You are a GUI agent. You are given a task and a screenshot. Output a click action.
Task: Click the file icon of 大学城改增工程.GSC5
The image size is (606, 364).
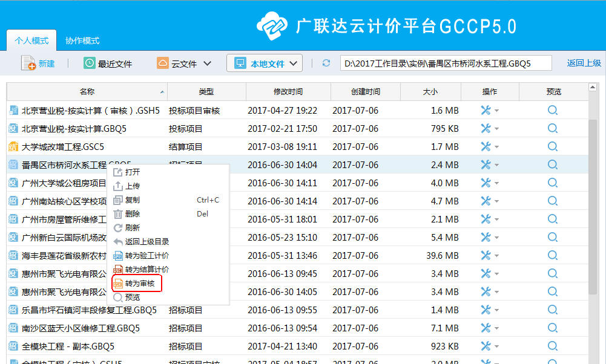click(13, 147)
